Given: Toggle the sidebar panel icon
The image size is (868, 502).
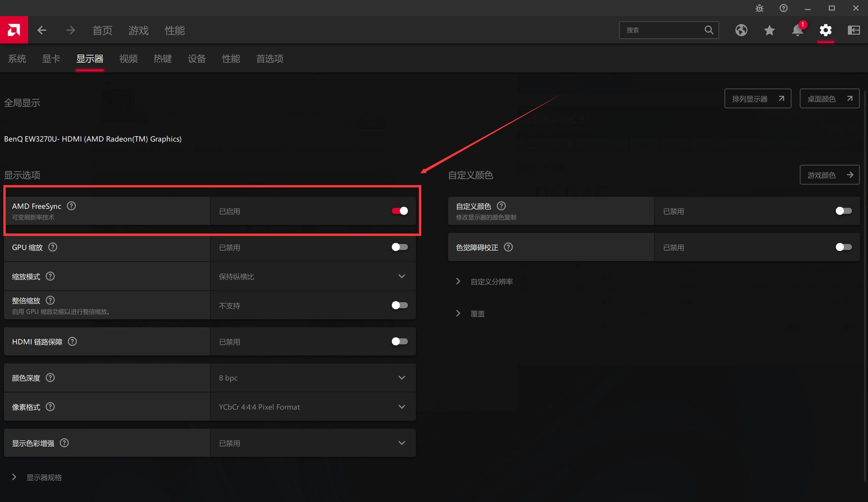Looking at the screenshot, I should click(854, 30).
